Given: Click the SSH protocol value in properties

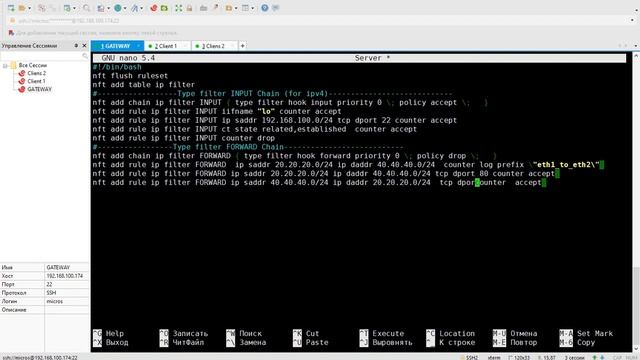Looking at the screenshot, I should tap(51, 293).
